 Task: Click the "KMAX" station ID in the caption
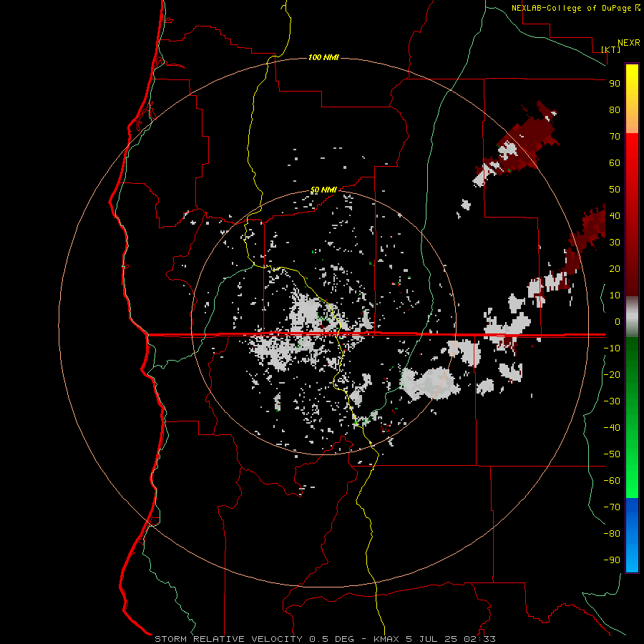click(x=387, y=639)
